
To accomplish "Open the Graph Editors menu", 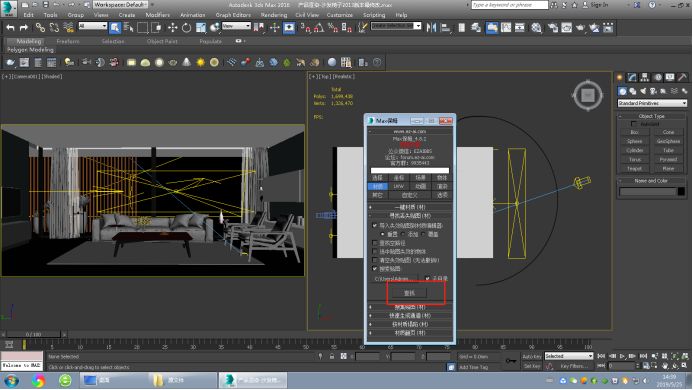I will [233, 15].
